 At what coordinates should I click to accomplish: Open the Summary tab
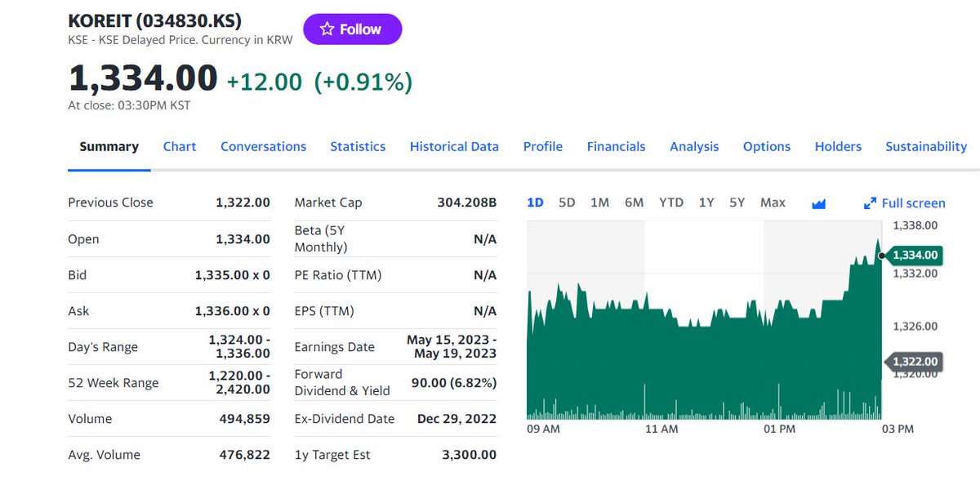tap(109, 147)
